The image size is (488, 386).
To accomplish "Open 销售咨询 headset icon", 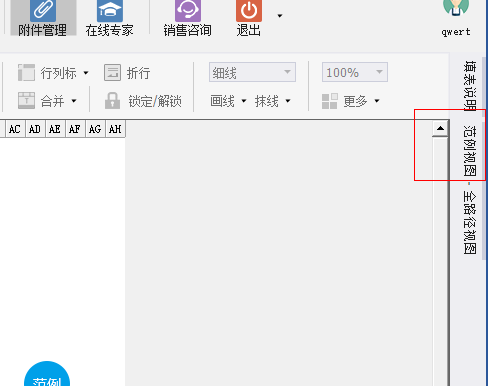I will pos(188,11).
